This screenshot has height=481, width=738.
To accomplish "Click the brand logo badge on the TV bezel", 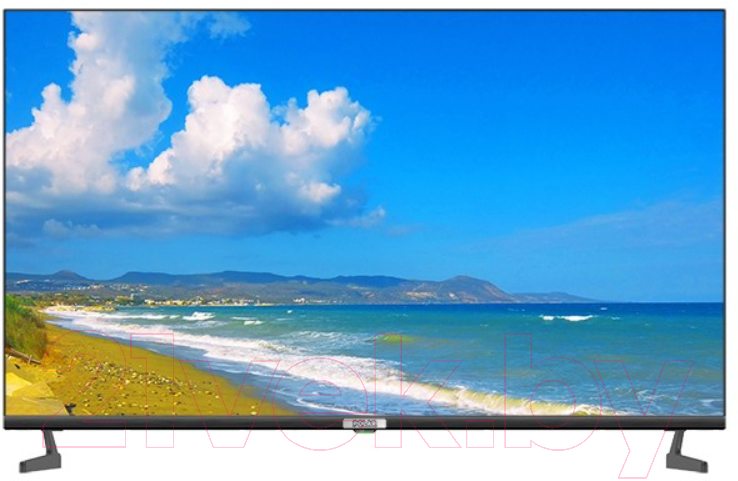I will pyautogui.click(x=364, y=424).
